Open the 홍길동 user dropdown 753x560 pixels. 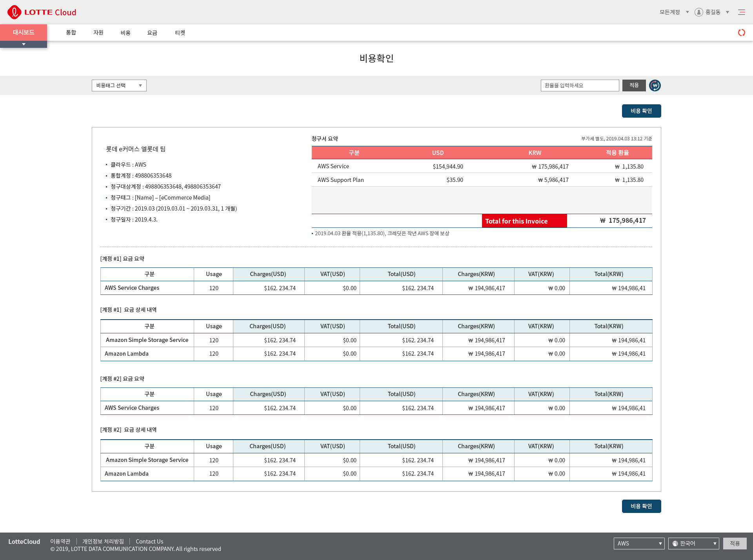[x=717, y=12]
